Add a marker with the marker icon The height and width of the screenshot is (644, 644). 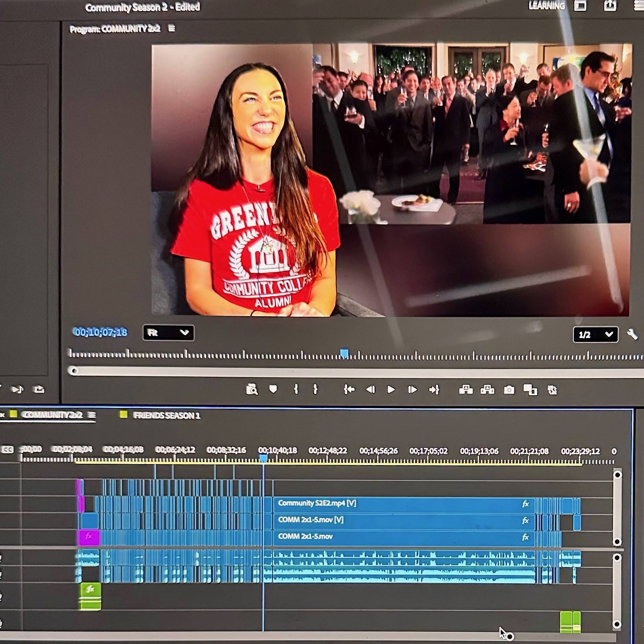click(273, 389)
